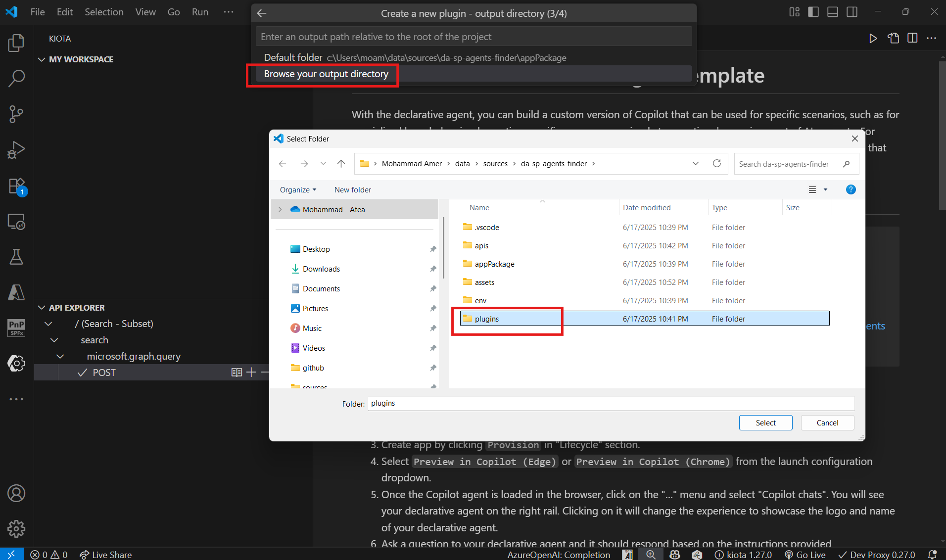The image size is (946, 560).
Task: Open the Manage settings gear
Action: [16, 529]
